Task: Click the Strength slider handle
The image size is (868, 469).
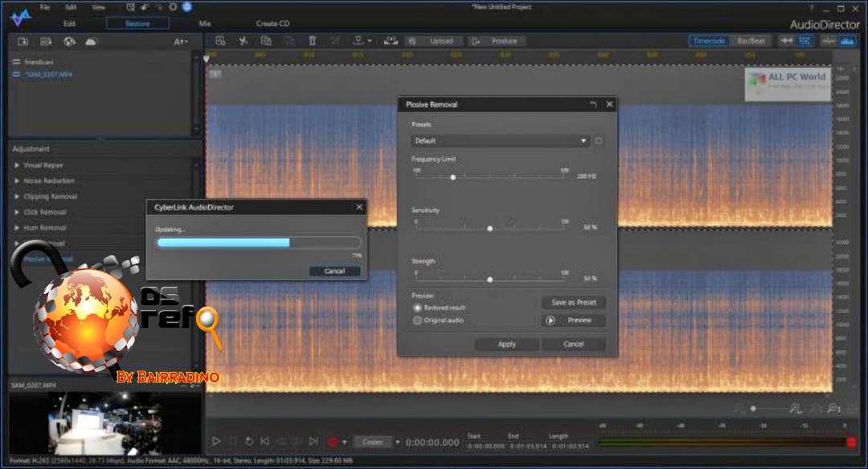Action: click(490, 279)
